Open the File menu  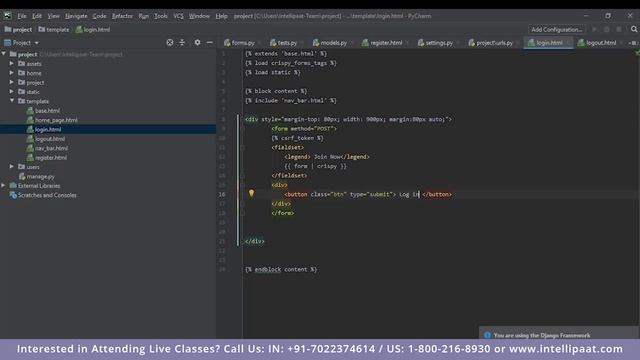point(22,16)
